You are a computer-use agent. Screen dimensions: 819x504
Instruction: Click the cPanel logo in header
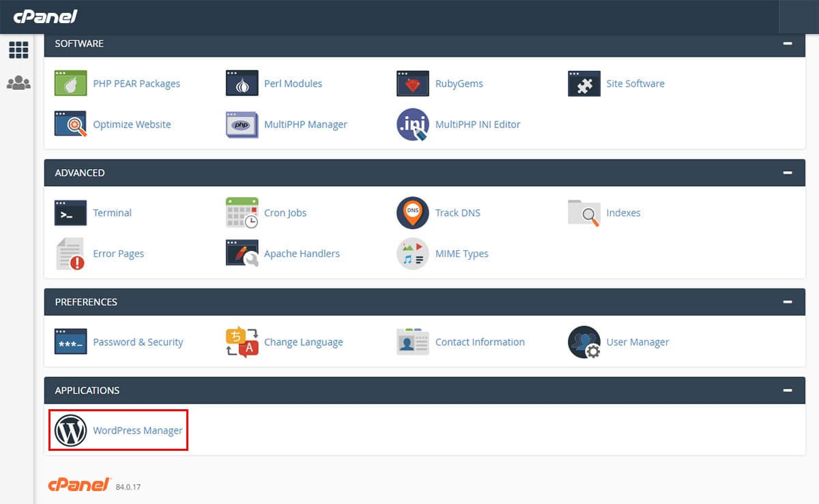point(46,16)
